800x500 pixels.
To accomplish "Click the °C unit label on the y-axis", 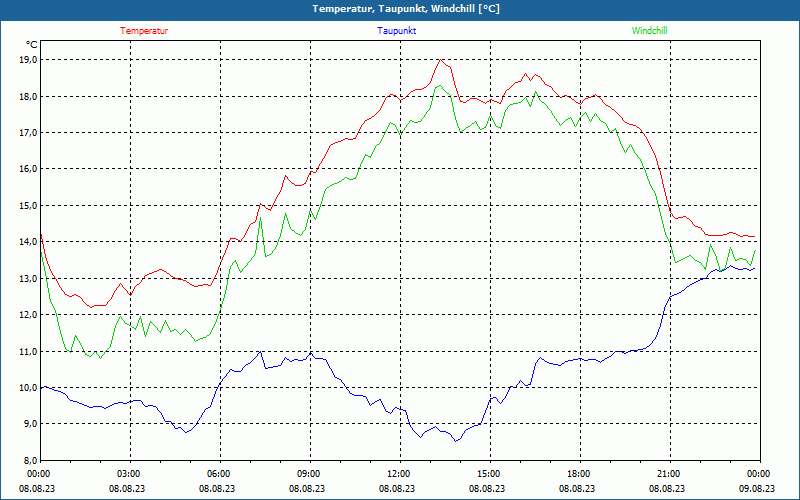I will (32, 44).
